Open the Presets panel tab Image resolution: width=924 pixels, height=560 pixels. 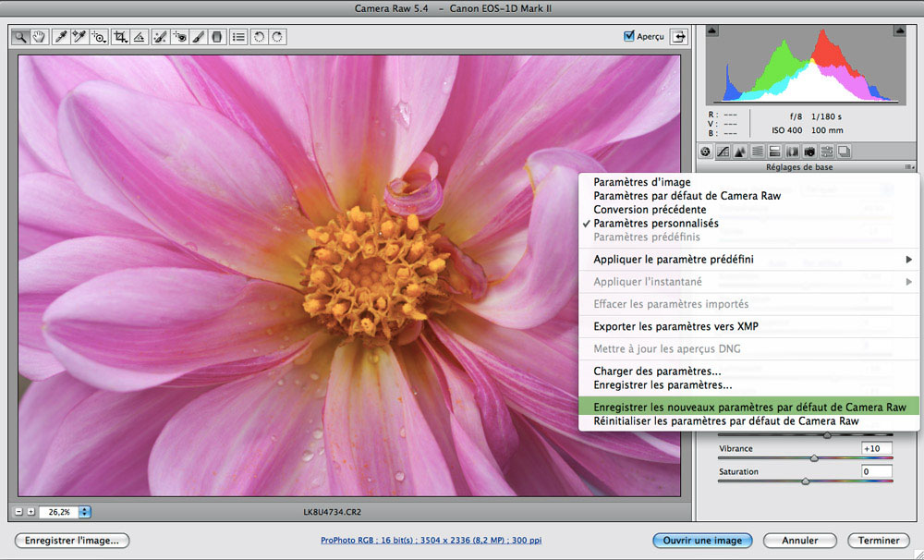coord(827,152)
